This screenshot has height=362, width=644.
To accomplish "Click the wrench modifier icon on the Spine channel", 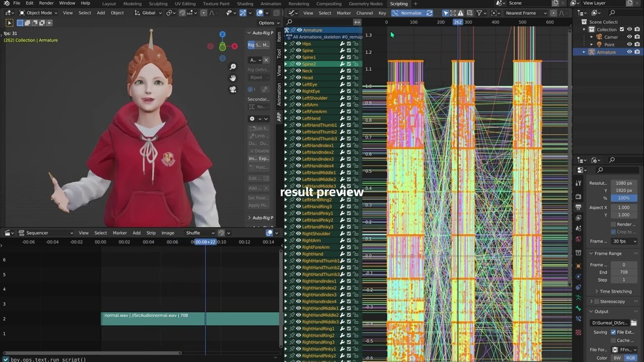I will pyautogui.click(x=343, y=50).
